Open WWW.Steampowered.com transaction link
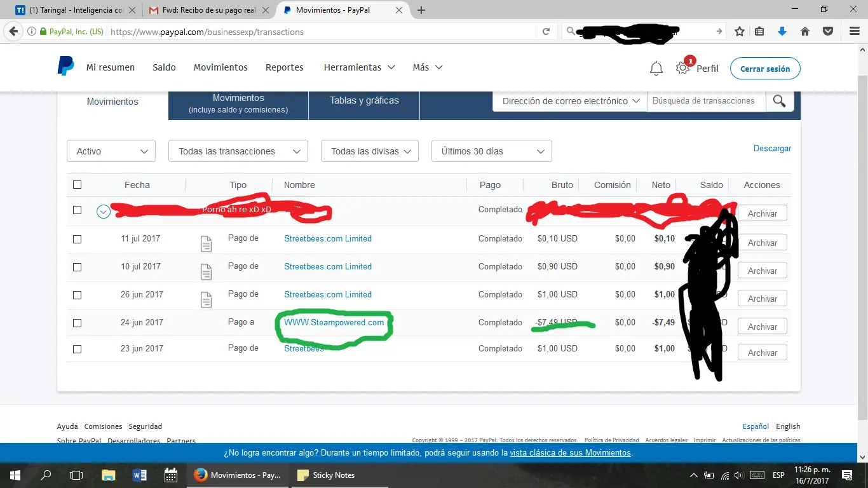The image size is (868, 488). [x=334, y=322]
